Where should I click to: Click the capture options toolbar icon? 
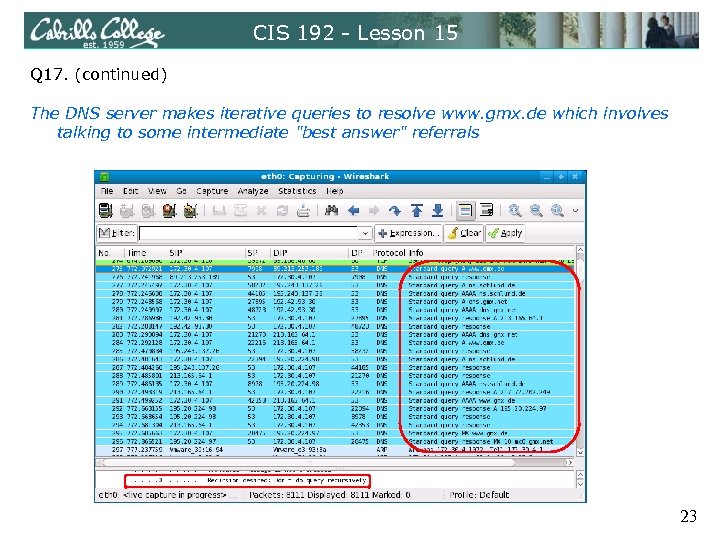126,211
